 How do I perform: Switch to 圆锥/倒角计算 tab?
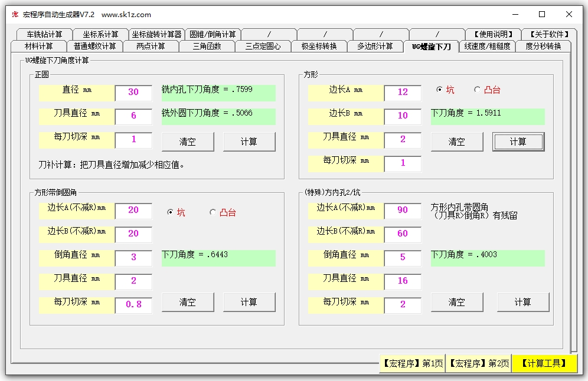(x=213, y=34)
